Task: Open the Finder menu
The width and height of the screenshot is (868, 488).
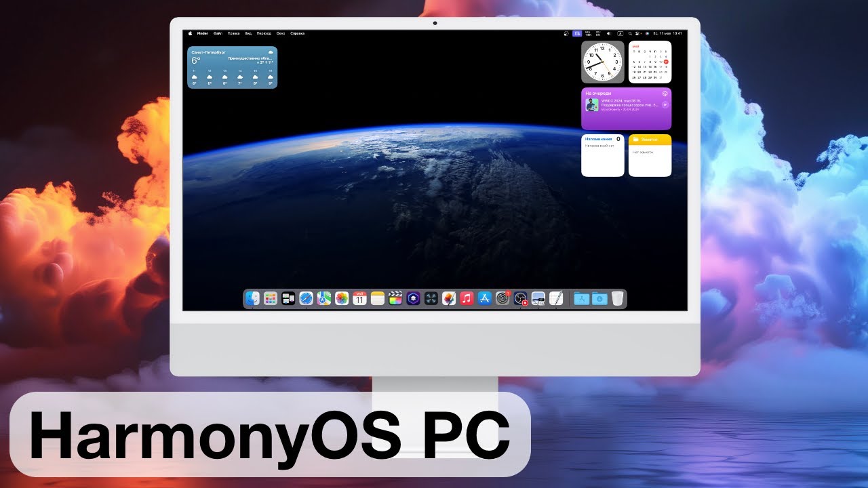Action: click(x=203, y=33)
